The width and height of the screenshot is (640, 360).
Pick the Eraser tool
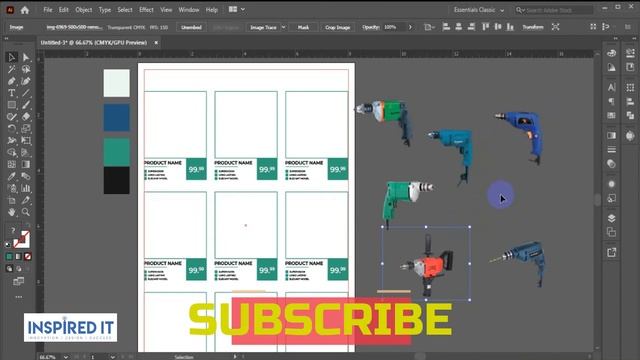26,116
